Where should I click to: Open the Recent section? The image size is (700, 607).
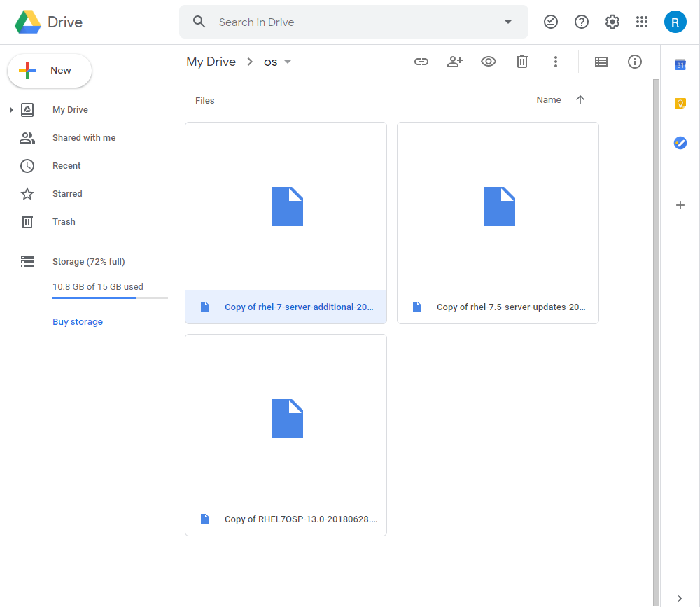(x=66, y=166)
